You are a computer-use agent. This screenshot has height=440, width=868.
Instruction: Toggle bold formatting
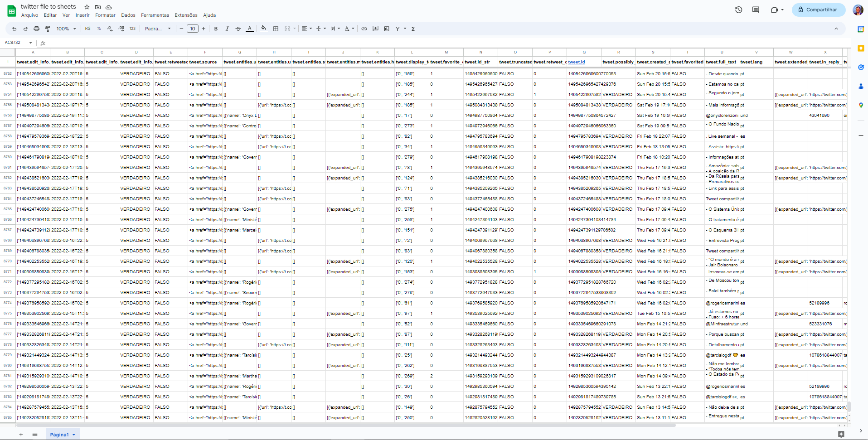coord(216,29)
